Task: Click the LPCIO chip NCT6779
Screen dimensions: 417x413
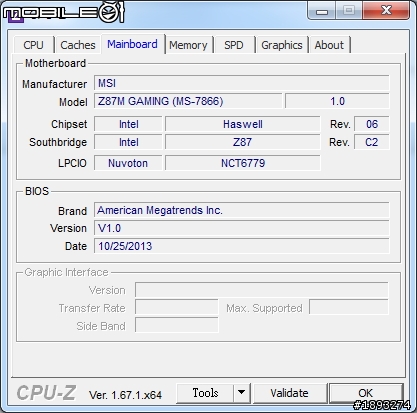Action: 243,163
